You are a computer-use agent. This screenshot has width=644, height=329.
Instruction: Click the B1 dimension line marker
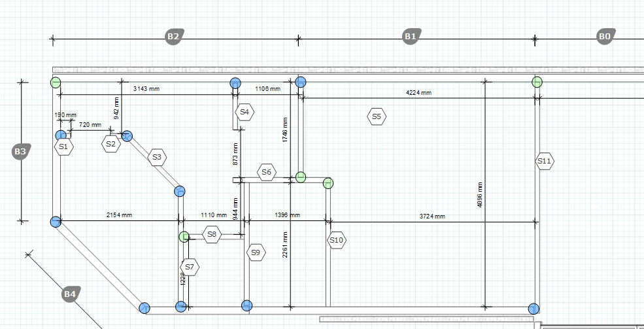click(x=410, y=37)
